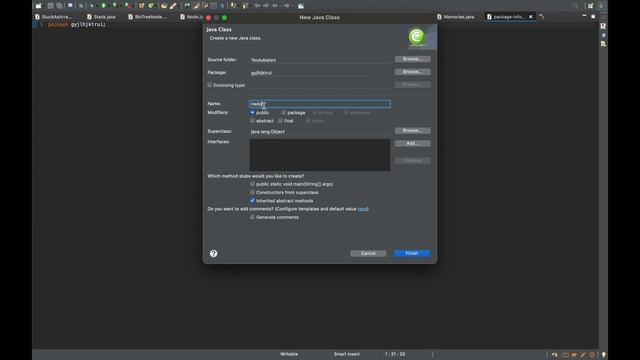
Task: Select the public modifier radio button
Action: pos(252,112)
